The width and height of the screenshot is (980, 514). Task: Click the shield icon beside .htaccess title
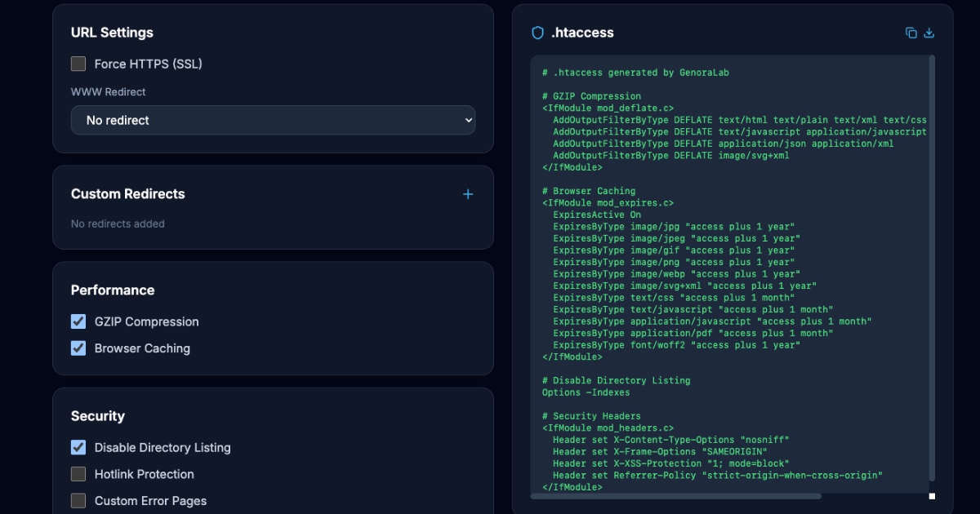click(x=537, y=33)
